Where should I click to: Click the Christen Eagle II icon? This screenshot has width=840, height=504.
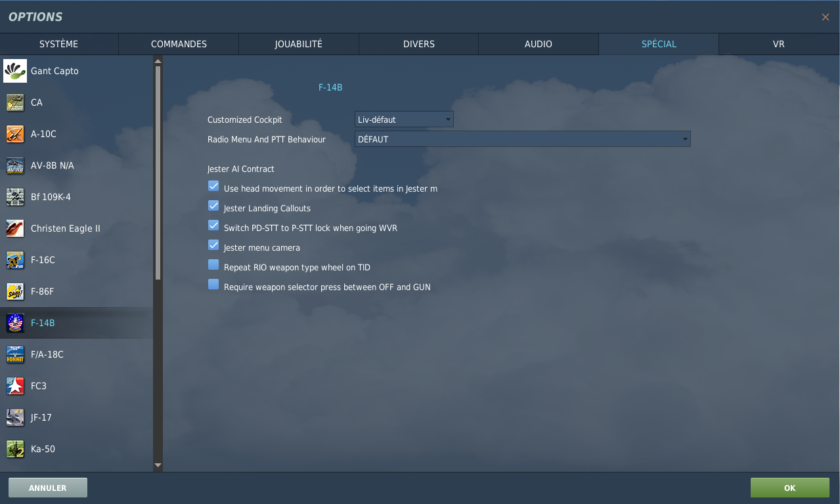pos(15,228)
